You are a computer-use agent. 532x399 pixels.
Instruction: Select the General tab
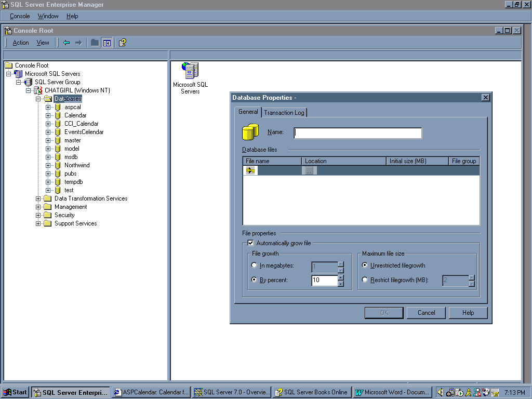point(248,112)
